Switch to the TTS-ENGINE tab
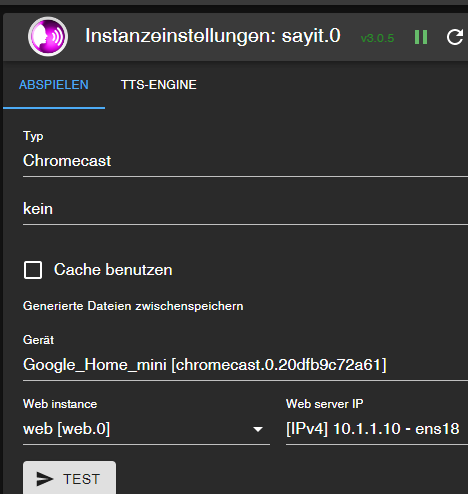Viewport: 468px width, 494px height. (159, 85)
